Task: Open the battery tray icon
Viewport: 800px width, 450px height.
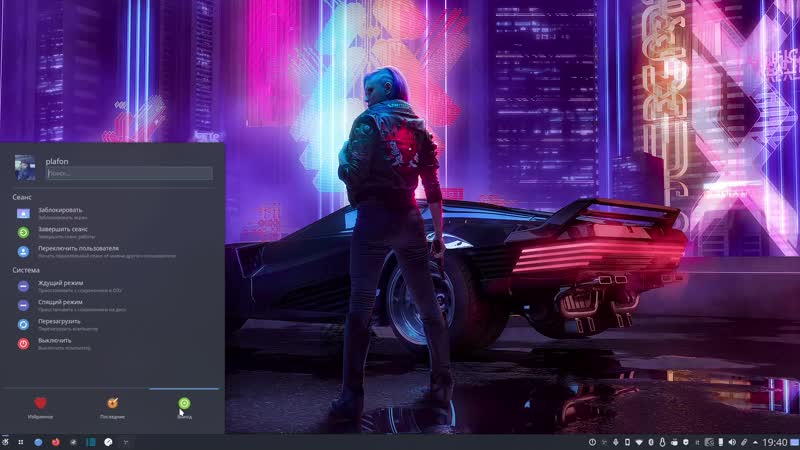Action: coord(721,442)
